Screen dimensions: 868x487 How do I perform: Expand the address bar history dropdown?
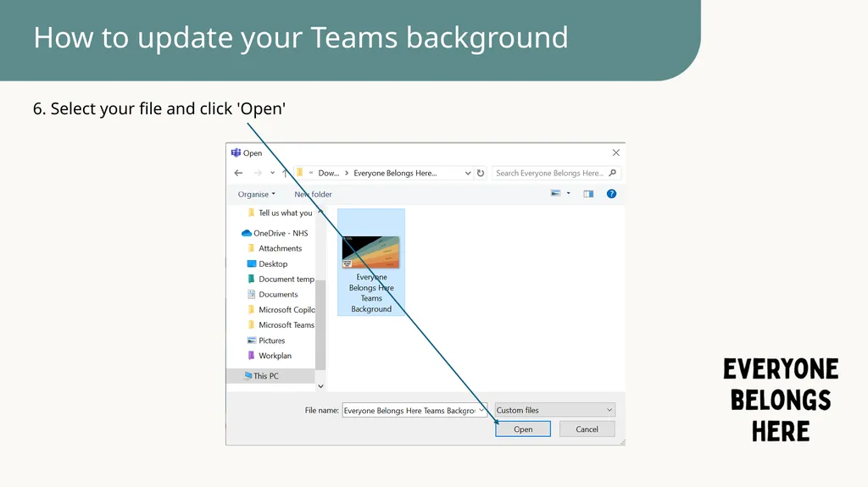coord(468,174)
